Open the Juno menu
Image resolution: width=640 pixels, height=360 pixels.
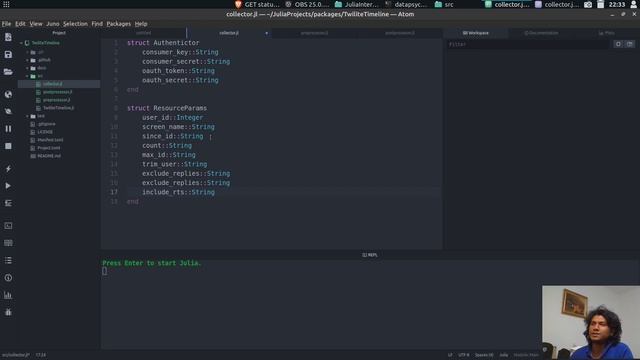click(52, 24)
